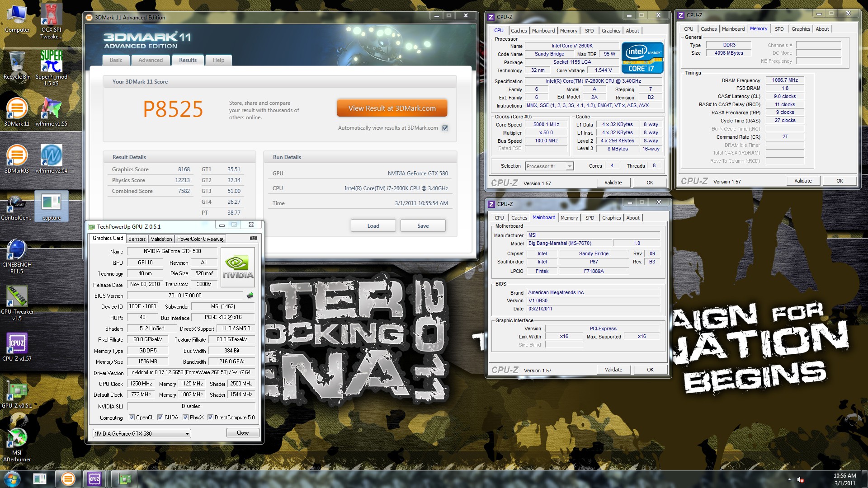
Task: Select the Recycle Bin icon
Action: (17, 66)
